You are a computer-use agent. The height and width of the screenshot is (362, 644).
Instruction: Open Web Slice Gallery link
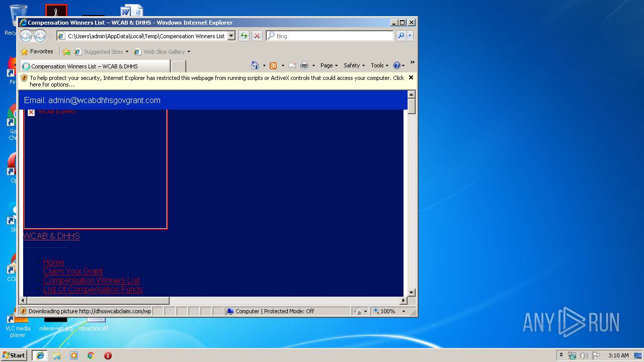[159, 51]
